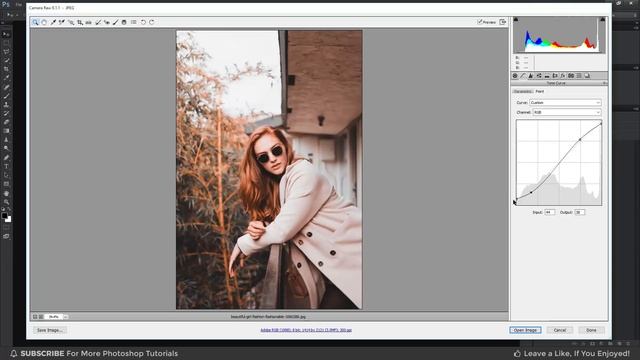Select Photoshop Pen tool in left toolbar
The image size is (640, 360).
click(6, 157)
